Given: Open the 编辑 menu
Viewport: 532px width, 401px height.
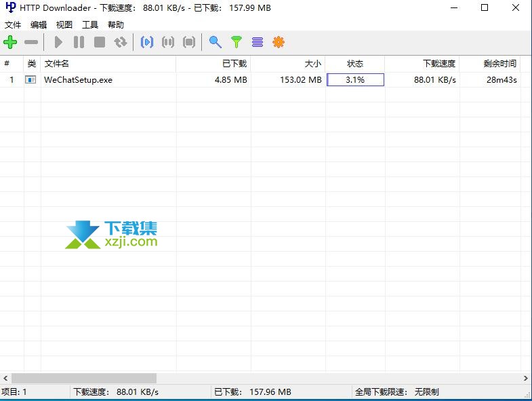Looking at the screenshot, I should click(x=39, y=25).
